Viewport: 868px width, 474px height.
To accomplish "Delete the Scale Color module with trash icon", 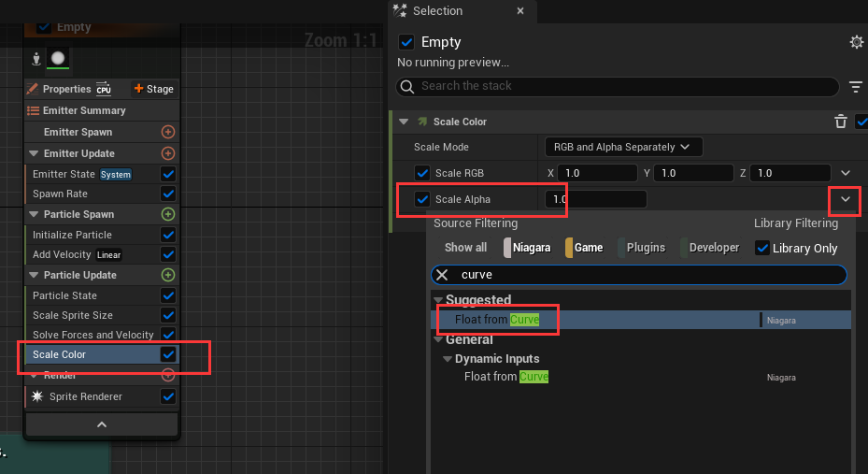I will point(841,122).
